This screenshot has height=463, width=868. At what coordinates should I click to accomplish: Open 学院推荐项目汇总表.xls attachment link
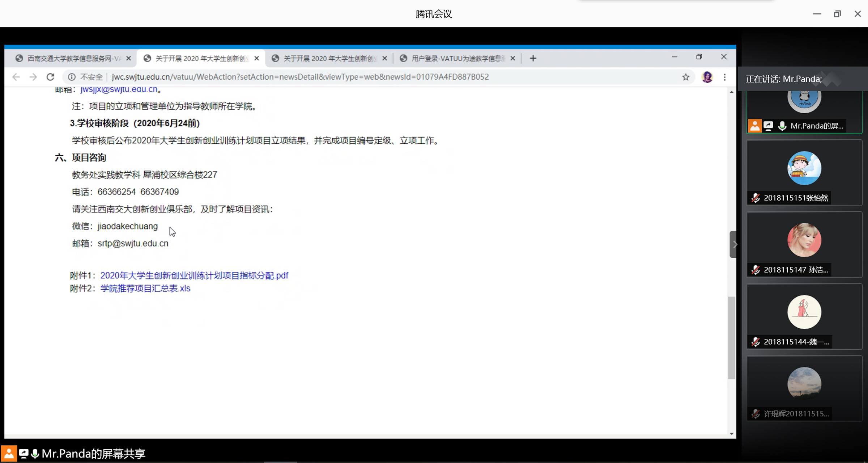pyautogui.click(x=145, y=289)
